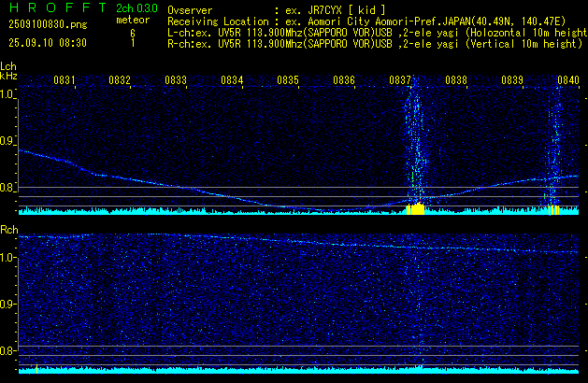The height and width of the screenshot is (383, 588).
Task: Click the Rch 0.9 frequency label
Action: coord(7,304)
